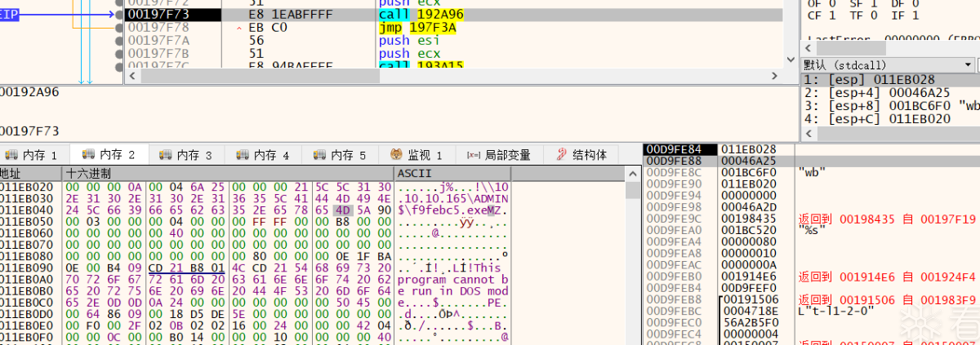Click the info line 00192A96 below disassembly

(29, 92)
